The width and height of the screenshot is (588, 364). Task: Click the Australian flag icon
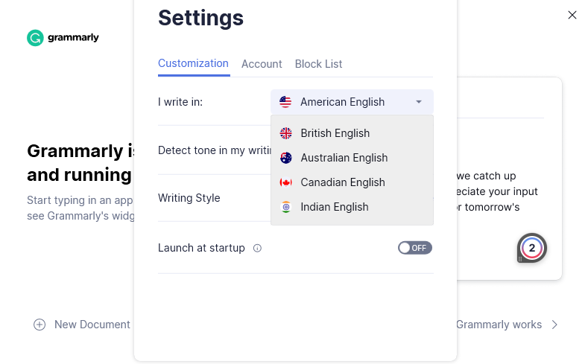click(x=285, y=158)
